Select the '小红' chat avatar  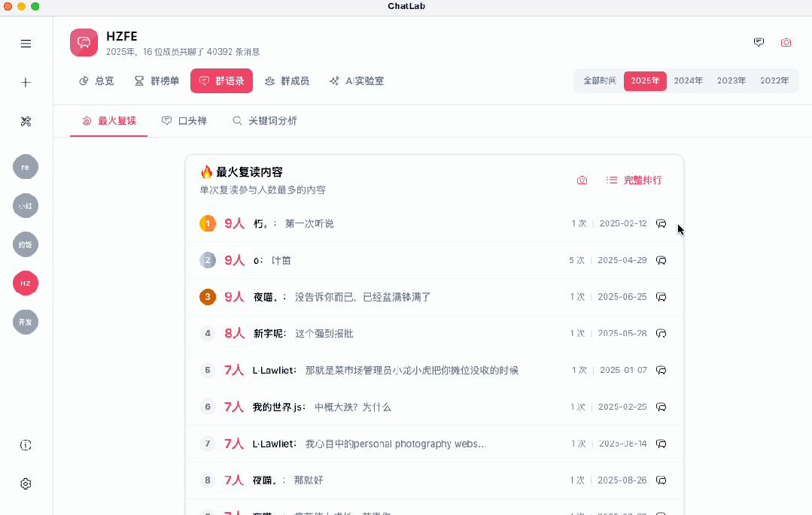26,205
